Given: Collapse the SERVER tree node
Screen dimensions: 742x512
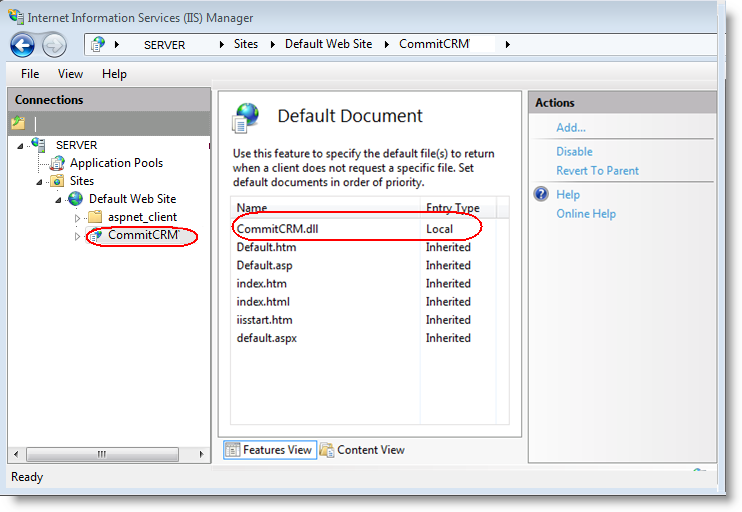Looking at the screenshot, I should tap(20, 146).
